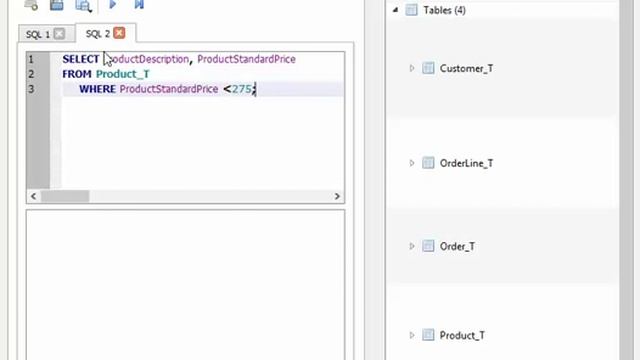Image resolution: width=640 pixels, height=360 pixels.
Task: Click the Tables folder icon
Action: coord(411,10)
